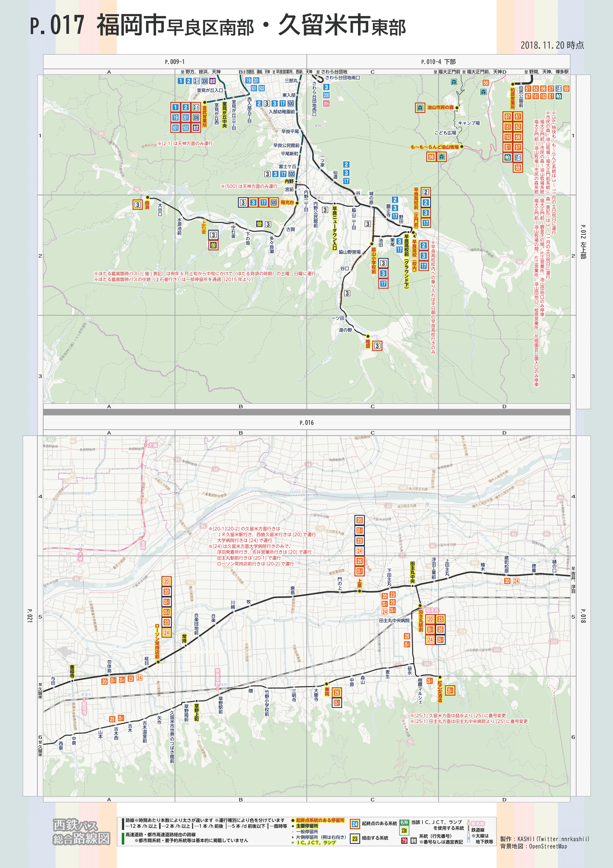Screen dimensions: 613x868
Task: Click the 曲渕 terminal stop label
Action: [x=147, y=205]
